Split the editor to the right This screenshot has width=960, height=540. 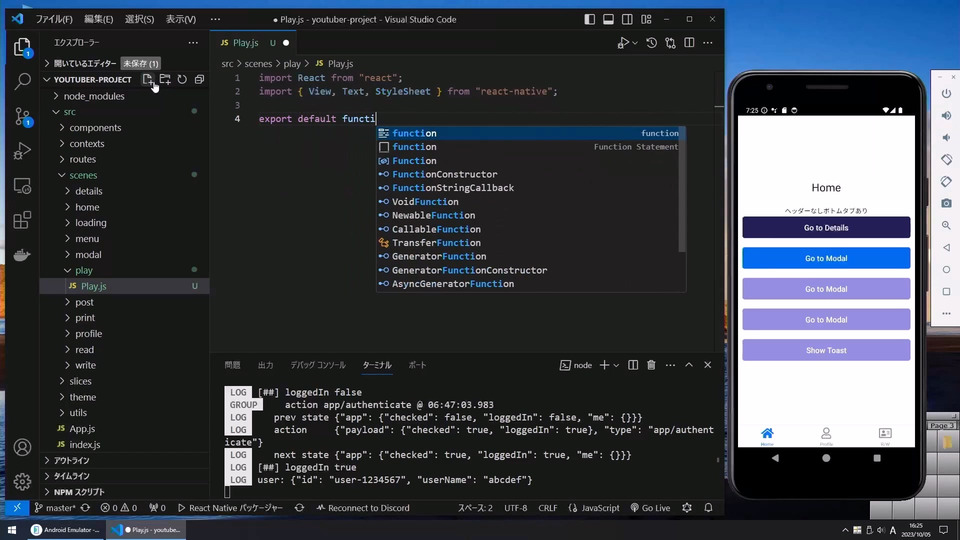(x=689, y=43)
